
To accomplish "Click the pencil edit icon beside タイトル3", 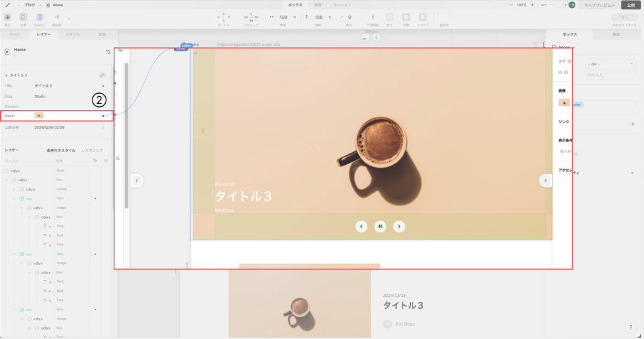I will 102,75.
